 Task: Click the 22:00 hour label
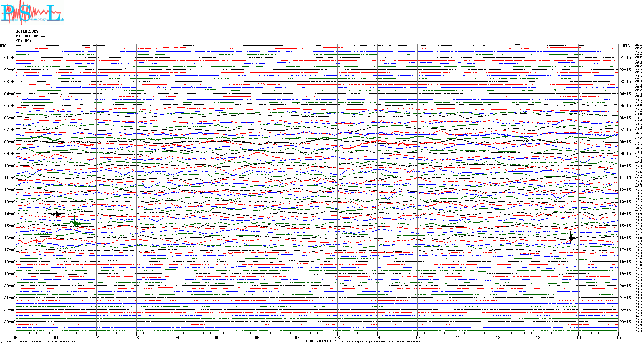pyautogui.click(x=10, y=310)
